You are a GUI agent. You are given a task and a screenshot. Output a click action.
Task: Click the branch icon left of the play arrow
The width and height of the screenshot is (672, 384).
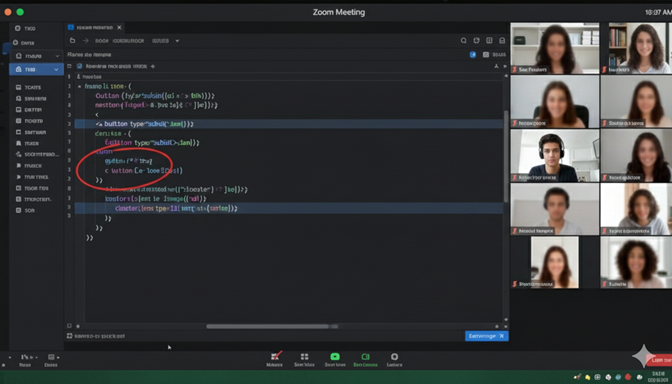[496, 66]
